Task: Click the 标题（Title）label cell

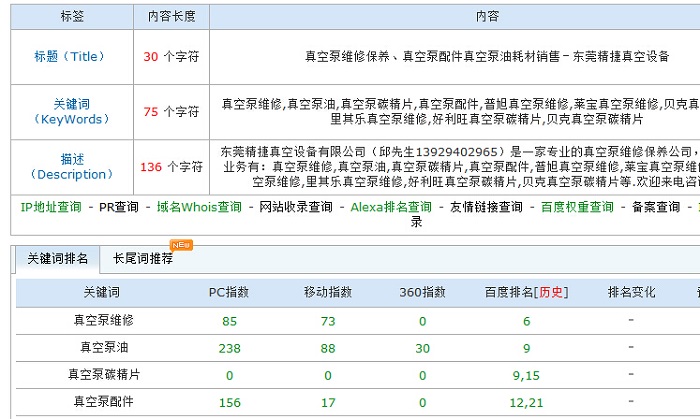Action: (x=69, y=57)
